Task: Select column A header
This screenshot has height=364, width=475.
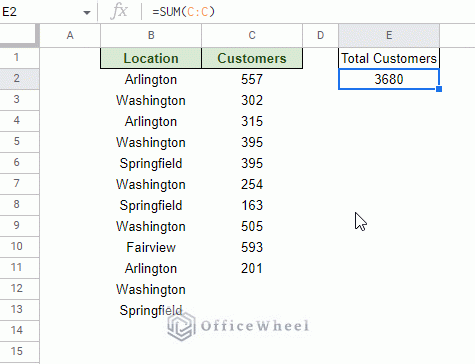Action: tap(70, 35)
